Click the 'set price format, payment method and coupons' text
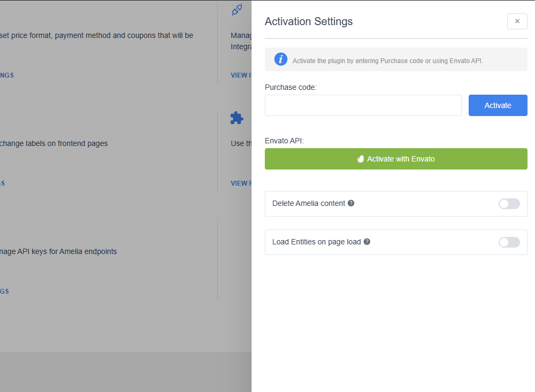This screenshot has width=535, height=392. [x=77, y=35]
